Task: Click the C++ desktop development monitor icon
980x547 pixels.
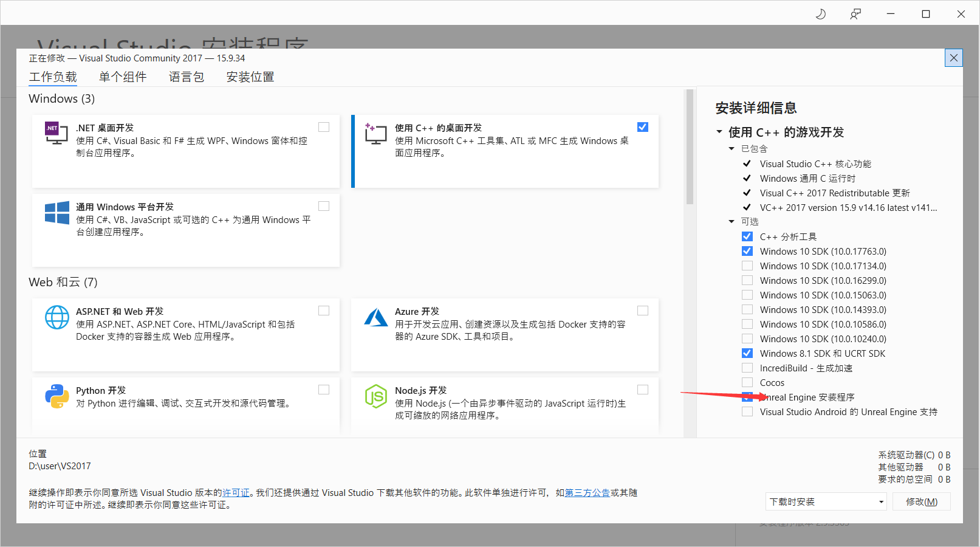Action: pos(375,133)
